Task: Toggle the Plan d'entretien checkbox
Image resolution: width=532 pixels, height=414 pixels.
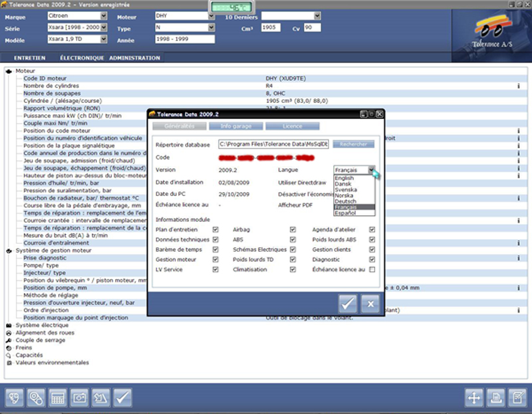Action: (215, 230)
